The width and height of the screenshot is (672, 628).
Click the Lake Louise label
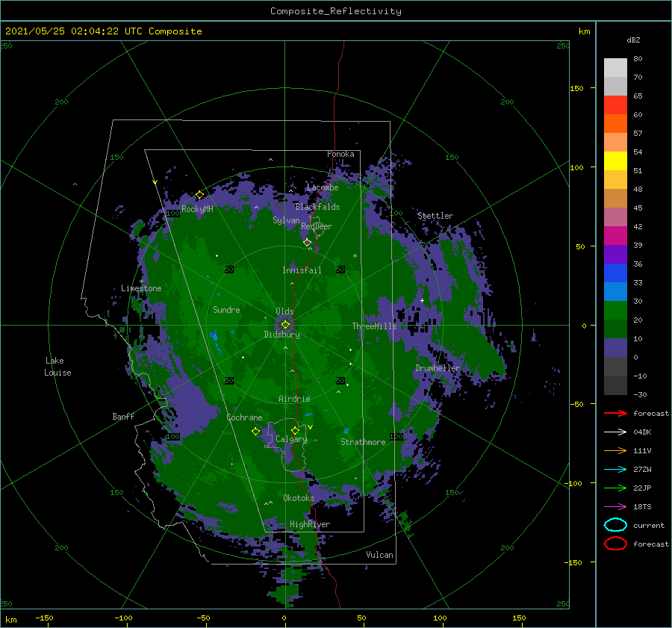(x=57, y=367)
